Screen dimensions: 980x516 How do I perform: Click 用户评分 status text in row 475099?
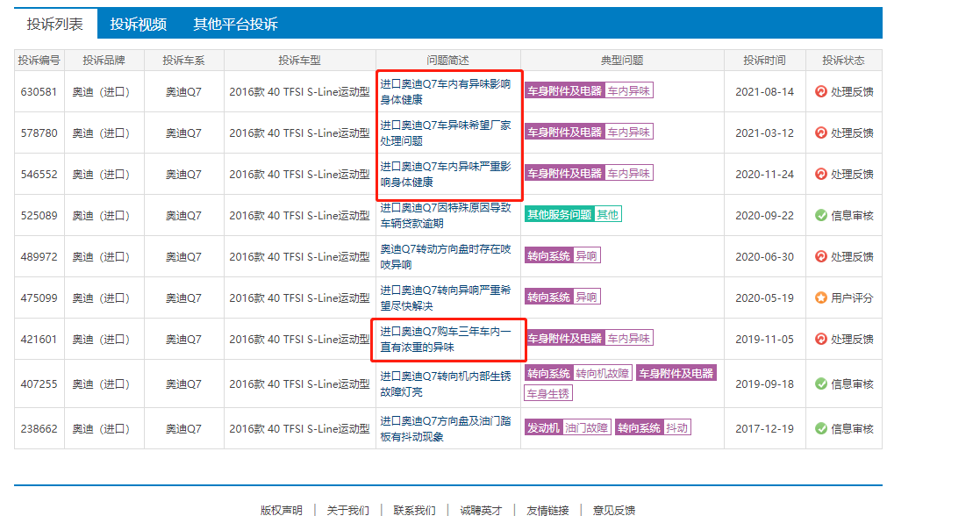click(x=852, y=297)
